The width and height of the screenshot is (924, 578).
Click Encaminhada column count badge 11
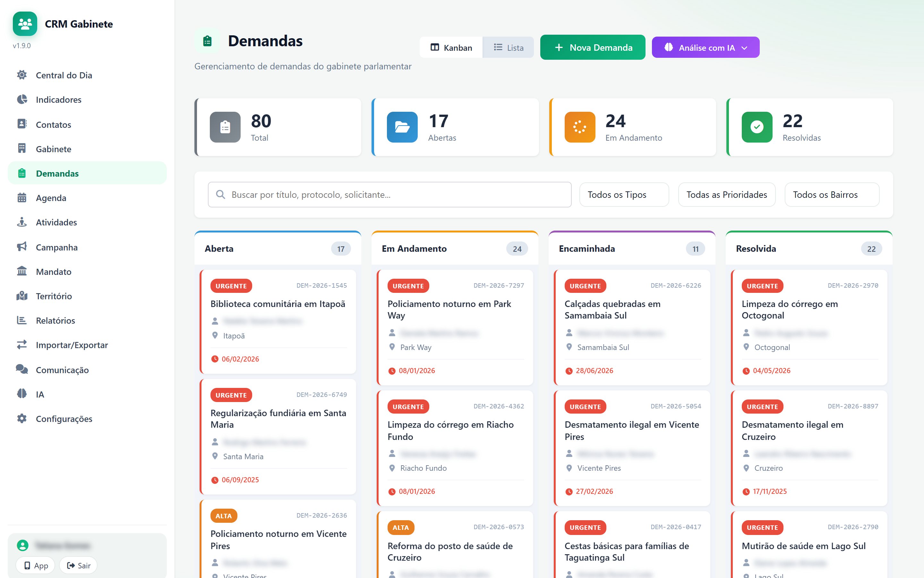[695, 249]
